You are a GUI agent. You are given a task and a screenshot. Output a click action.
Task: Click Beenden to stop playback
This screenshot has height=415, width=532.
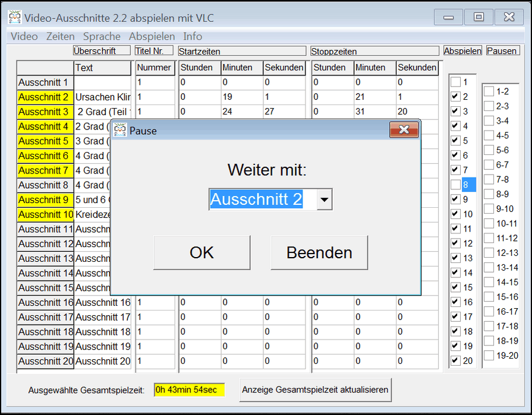click(319, 252)
